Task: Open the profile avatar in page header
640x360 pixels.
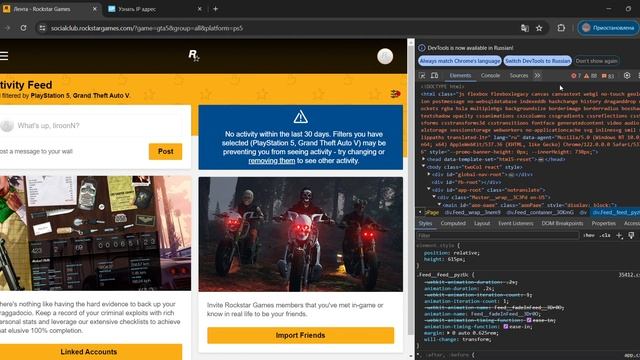Action: point(385,56)
